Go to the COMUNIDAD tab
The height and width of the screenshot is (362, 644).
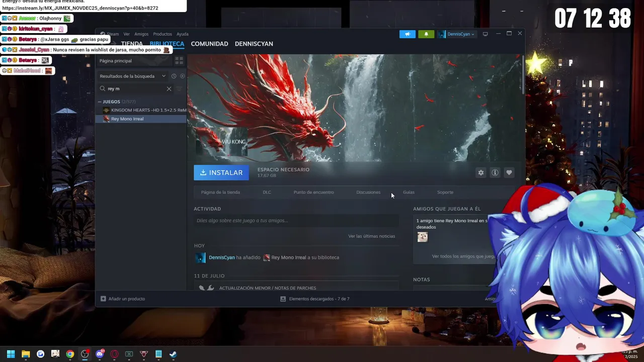point(209,44)
